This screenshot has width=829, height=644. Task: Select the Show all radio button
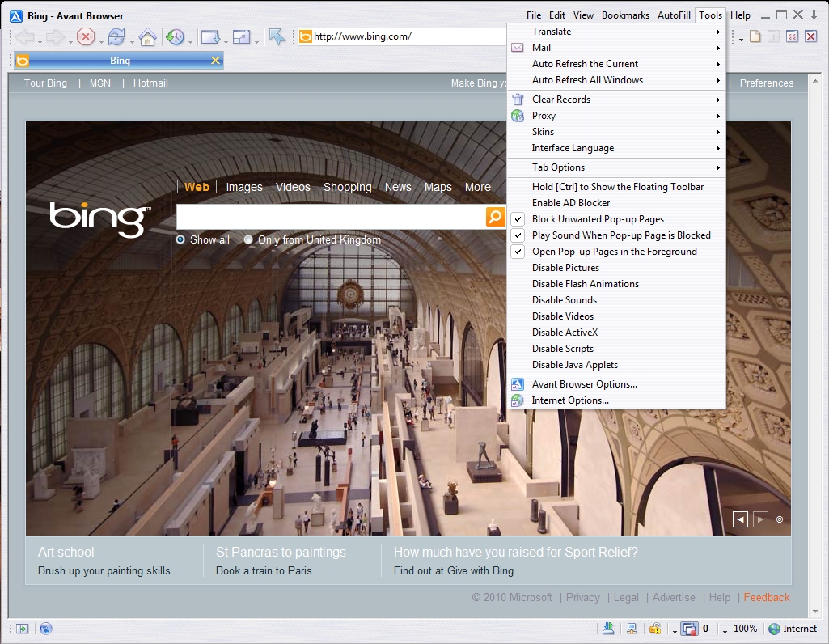180,240
